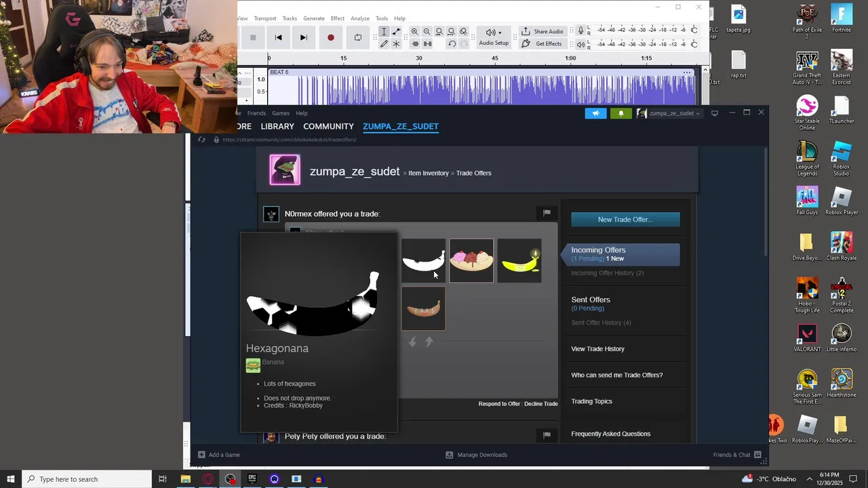Screen dimensions: 868x488
Task: Adjust the Audacity playback level slider
Action: pos(694,44)
